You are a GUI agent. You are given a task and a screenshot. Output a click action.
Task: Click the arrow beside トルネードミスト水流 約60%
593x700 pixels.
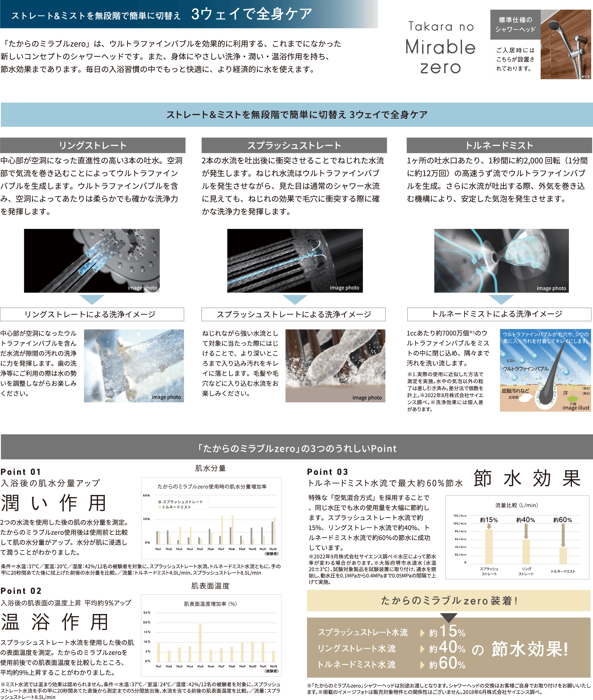[422, 665]
